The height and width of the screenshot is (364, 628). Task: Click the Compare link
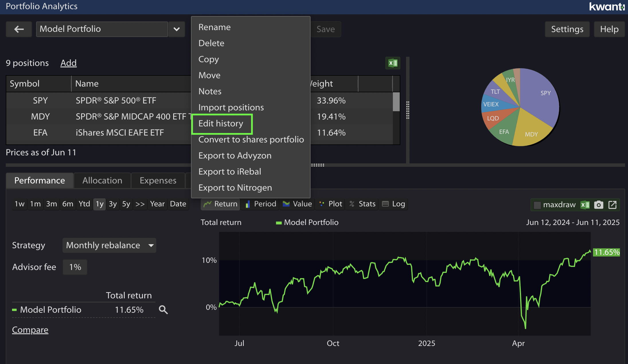(30, 330)
